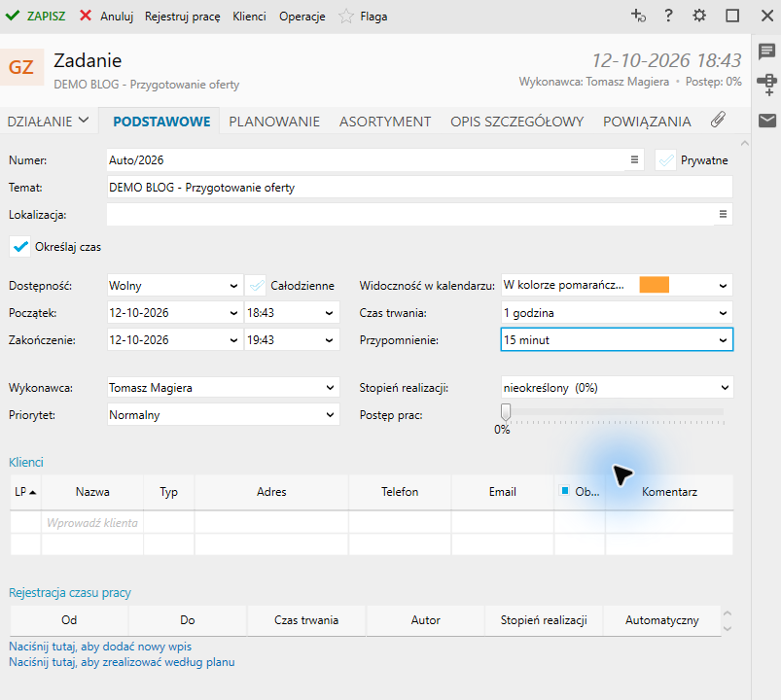Enable the Prywatne checkbox
Viewport: 781px width, 700px height.
665,160
